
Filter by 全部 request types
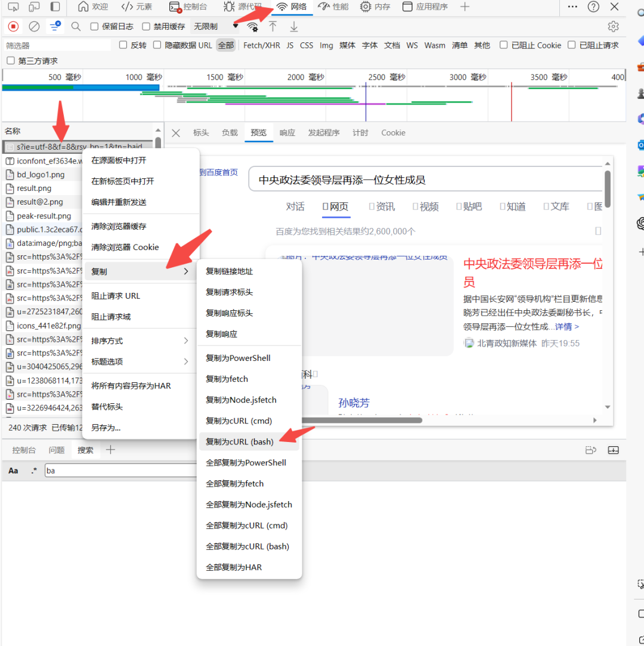(x=225, y=45)
